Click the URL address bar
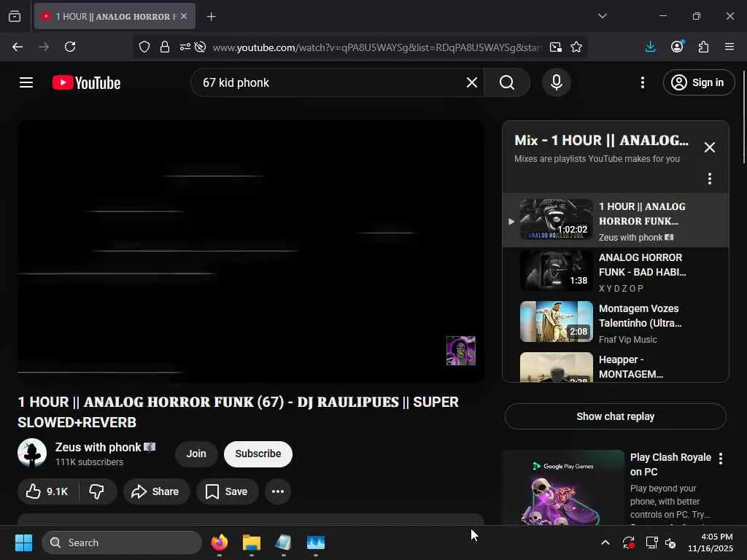 [377, 47]
